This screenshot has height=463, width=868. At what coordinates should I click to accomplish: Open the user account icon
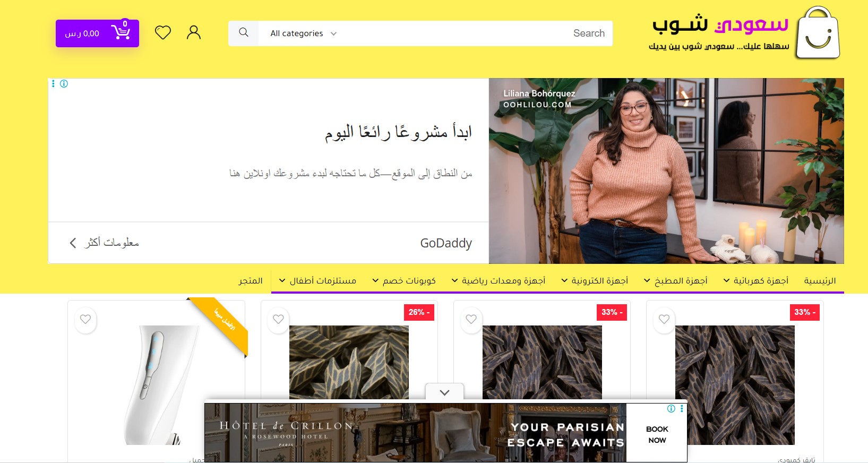pyautogui.click(x=194, y=33)
